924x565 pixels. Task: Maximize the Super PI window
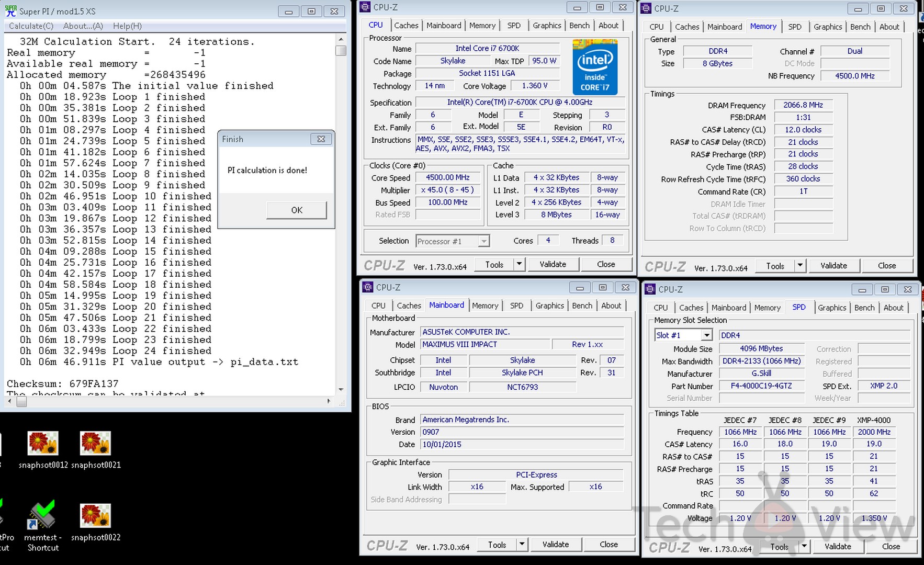coord(311,11)
